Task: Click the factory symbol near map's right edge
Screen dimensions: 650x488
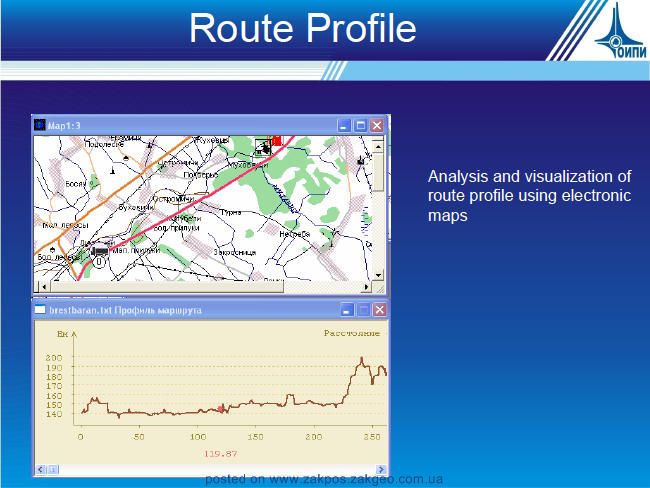Action: click(361, 160)
